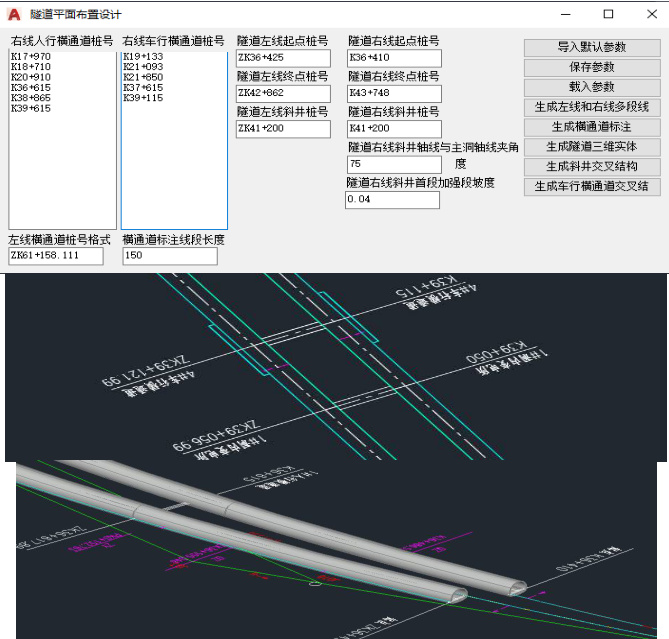Minimize the tunnel layout design window
Image resolution: width=669 pixels, height=639 pixels.
tap(563, 14)
